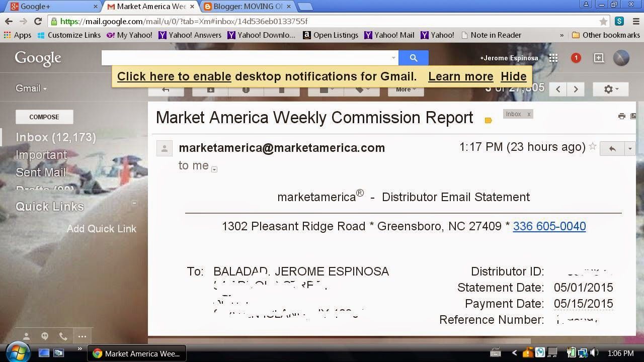The height and width of the screenshot is (362, 644).
Task: Open the hangouts contacts icon
Action: [x=26, y=336]
